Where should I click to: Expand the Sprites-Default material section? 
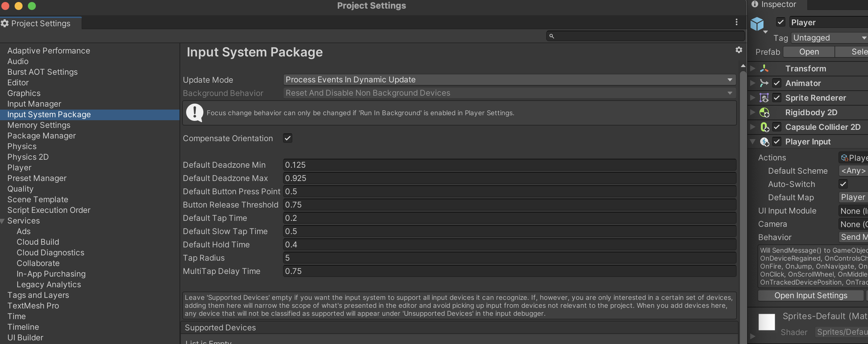coord(753,336)
